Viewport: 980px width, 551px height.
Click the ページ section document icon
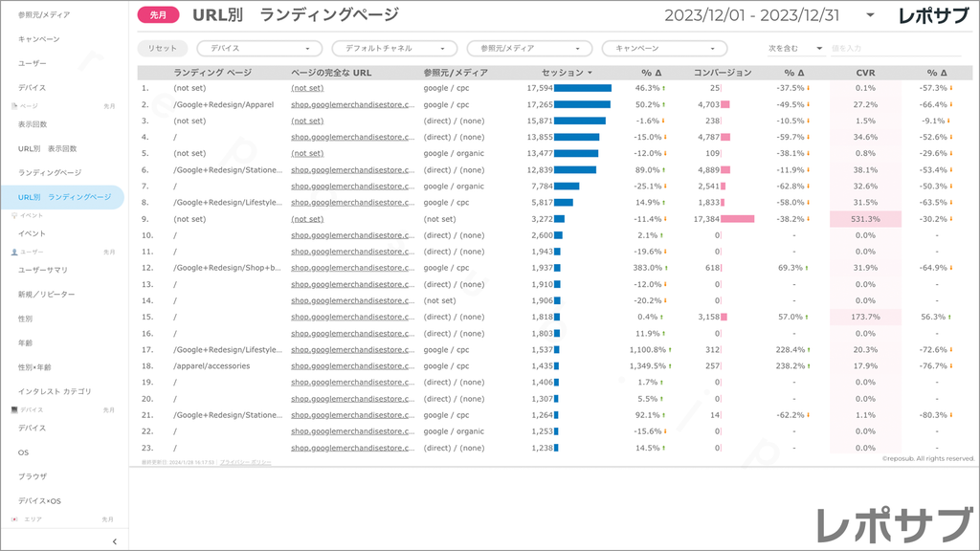[x=14, y=106]
